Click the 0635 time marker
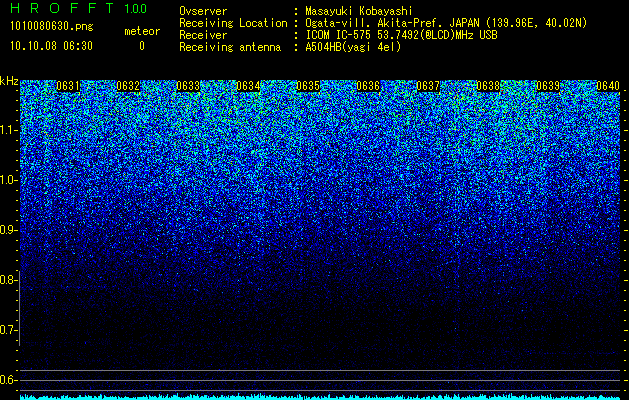The width and height of the screenshot is (629, 400). (308, 86)
